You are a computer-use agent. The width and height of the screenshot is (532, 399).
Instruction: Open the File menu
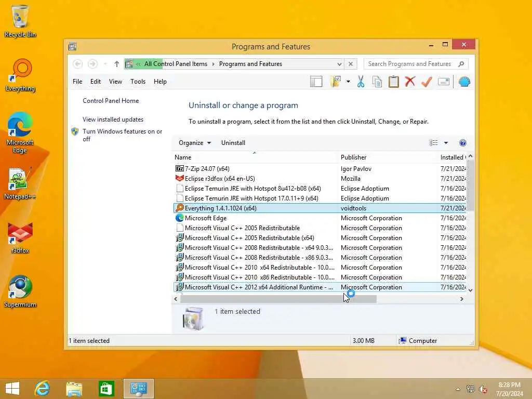[x=77, y=82]
